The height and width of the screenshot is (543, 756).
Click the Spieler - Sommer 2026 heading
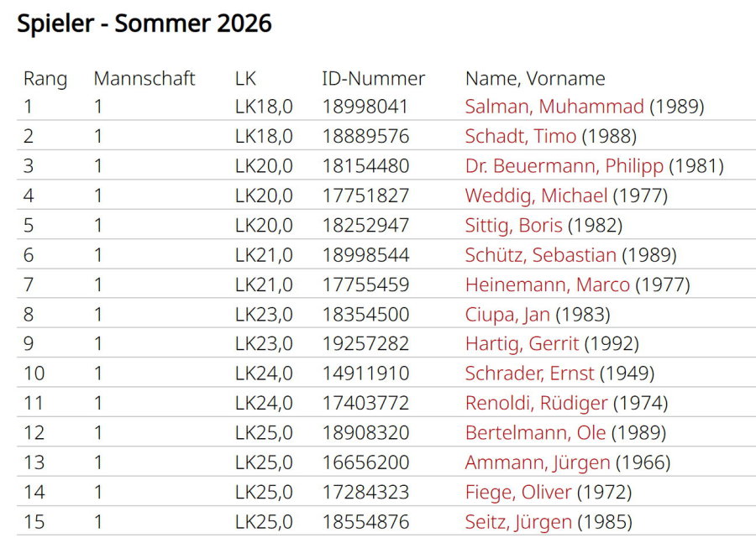pos(144,23)
